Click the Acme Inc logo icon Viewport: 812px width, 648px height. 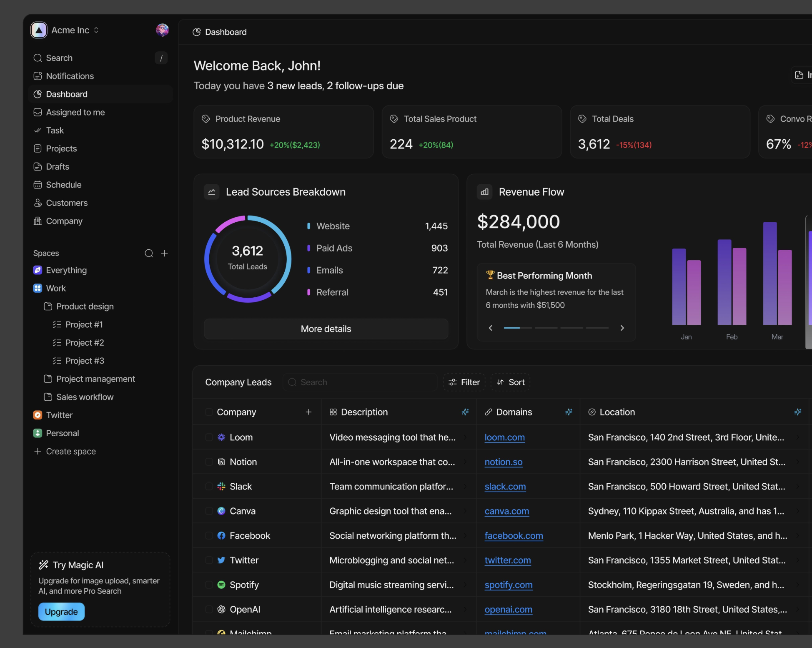pyautogui.click(x=39, y=30)
